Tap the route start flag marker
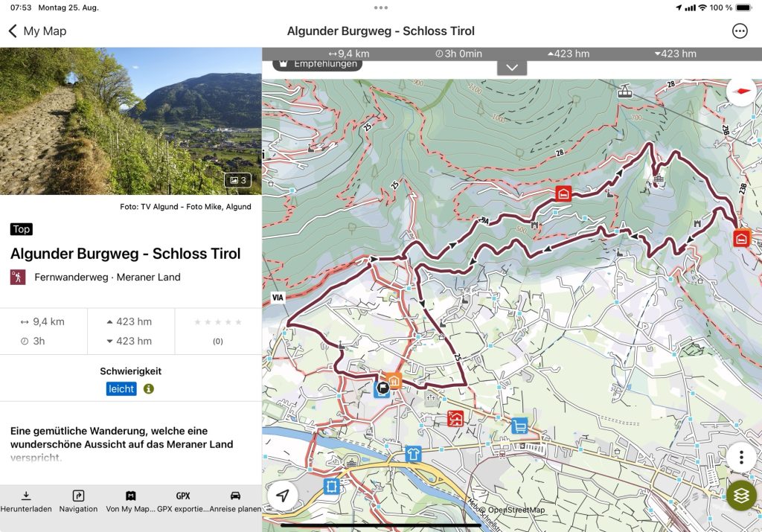This screenshot has width=762, height=532. [x=382, y=388]
